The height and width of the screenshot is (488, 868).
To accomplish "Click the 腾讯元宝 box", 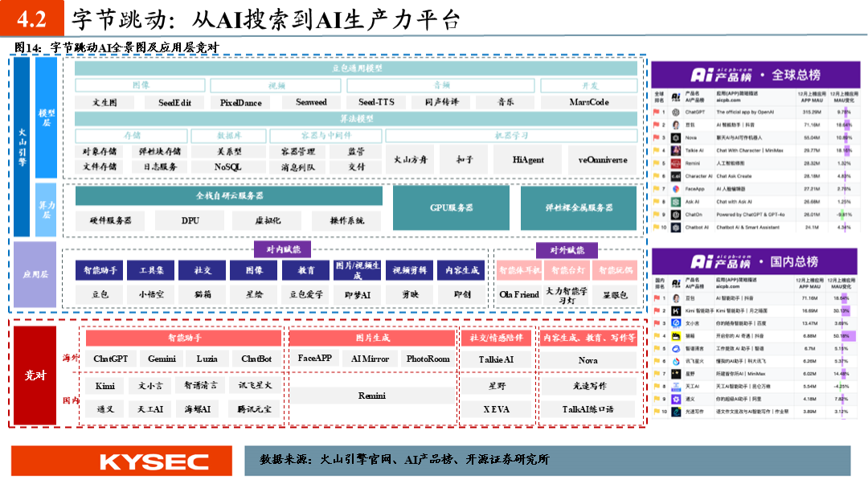I will 255,409.
